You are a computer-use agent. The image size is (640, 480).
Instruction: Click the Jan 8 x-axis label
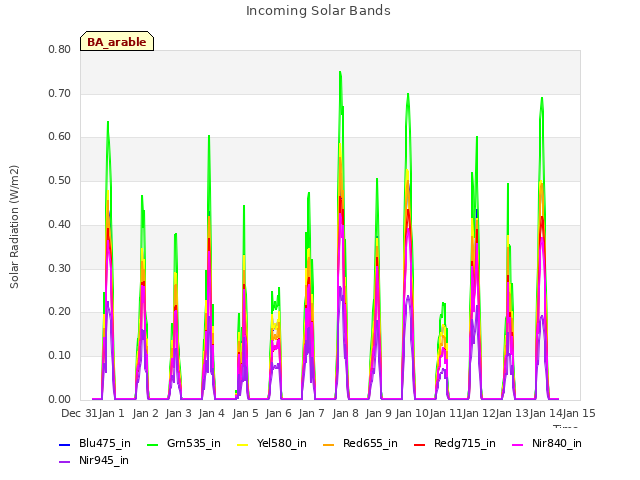pos(345,413)
